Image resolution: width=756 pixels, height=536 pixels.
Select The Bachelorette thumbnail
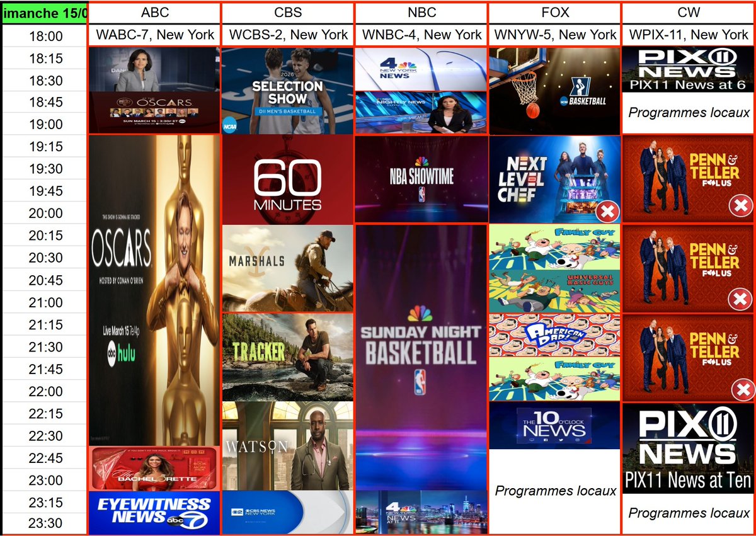click(154, 468)
